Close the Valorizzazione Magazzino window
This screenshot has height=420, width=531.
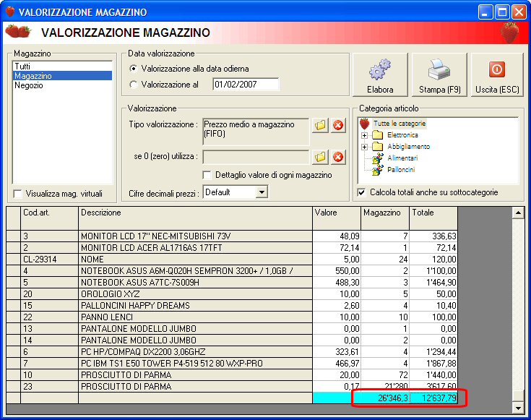coord(519,12)
